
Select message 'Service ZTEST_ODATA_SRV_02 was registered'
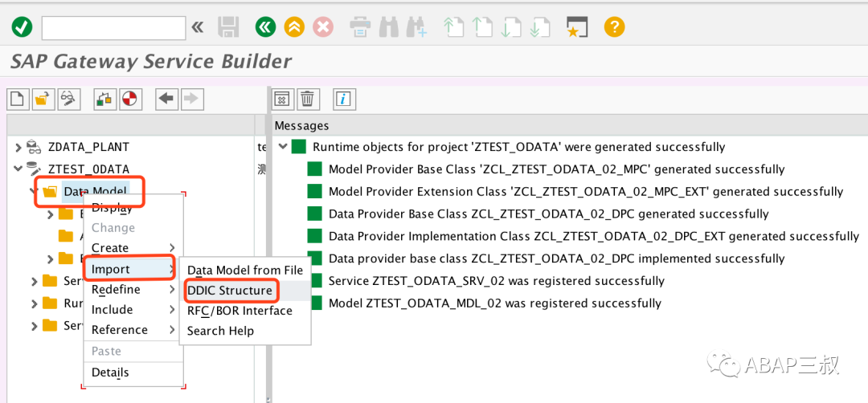coord(497,281)
